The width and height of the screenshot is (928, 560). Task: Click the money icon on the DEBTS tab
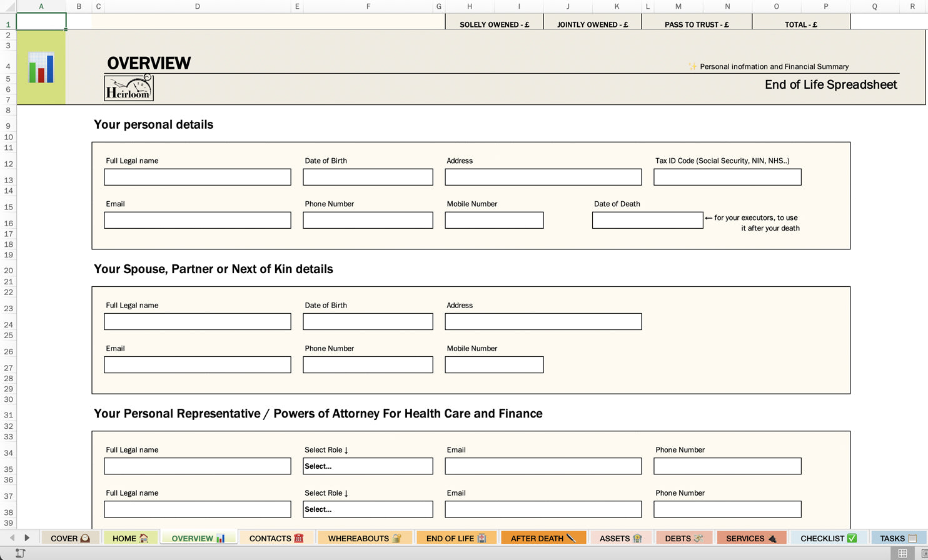click(x=700, y=537)
